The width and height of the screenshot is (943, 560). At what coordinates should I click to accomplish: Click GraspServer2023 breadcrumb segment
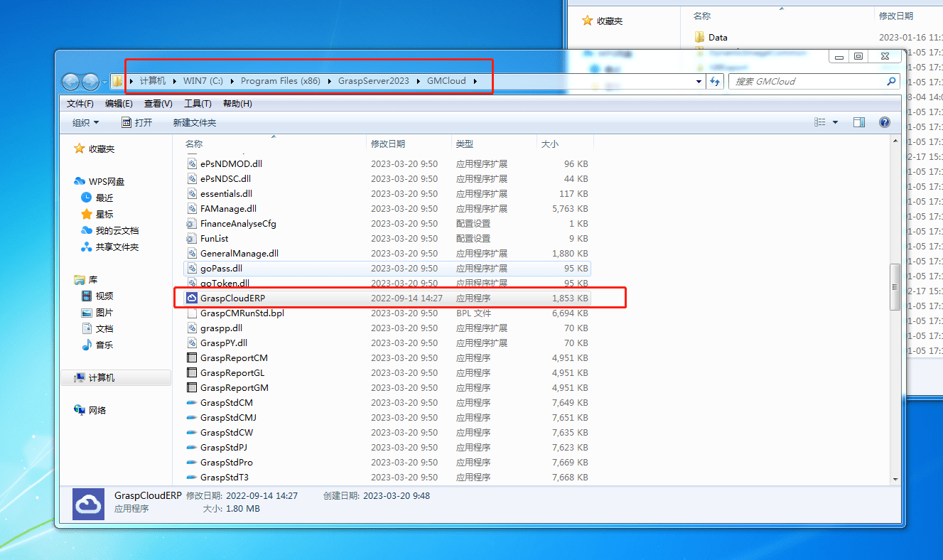click(x=374, y=81)
